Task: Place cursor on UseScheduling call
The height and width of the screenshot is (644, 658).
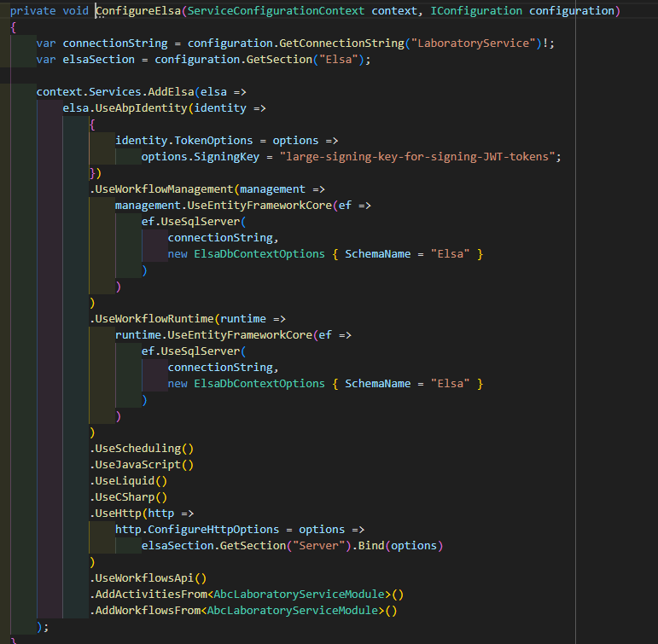Action: click(140, 448)
